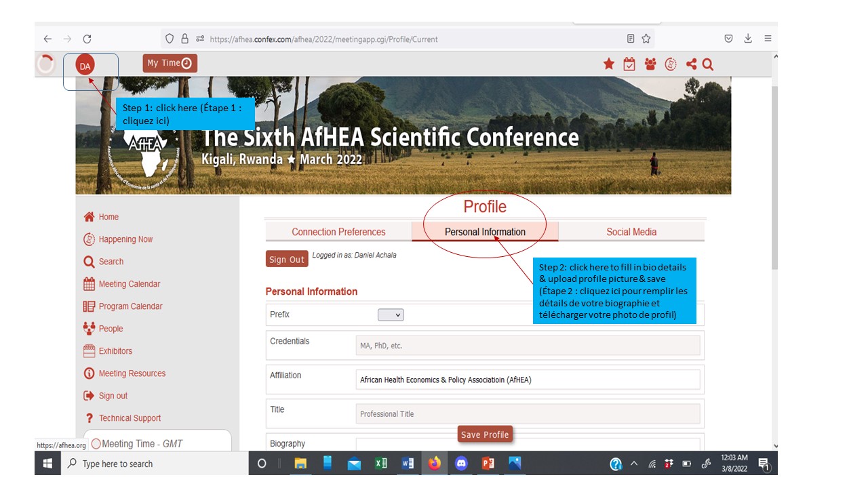The height and width of the screenshot is (488, 868).
Task: Click the red magnifier search icon
Action: 708,64
